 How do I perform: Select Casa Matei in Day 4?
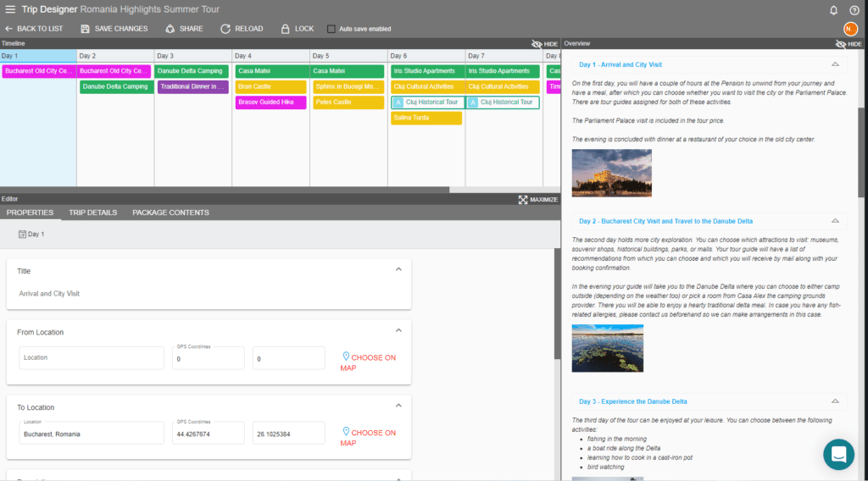click(x=272, y=71)
